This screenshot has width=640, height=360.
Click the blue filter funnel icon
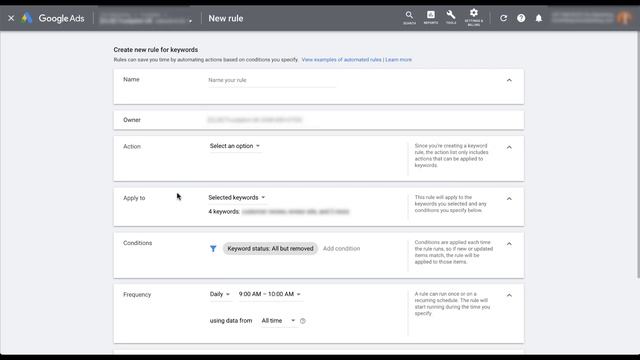213,249
